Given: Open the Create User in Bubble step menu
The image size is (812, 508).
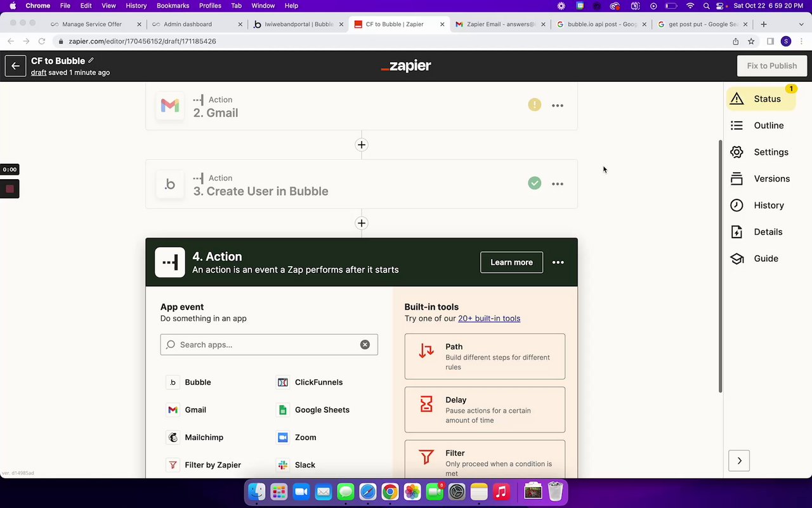Looking at the screenshot, I should [x=558, y=184].
